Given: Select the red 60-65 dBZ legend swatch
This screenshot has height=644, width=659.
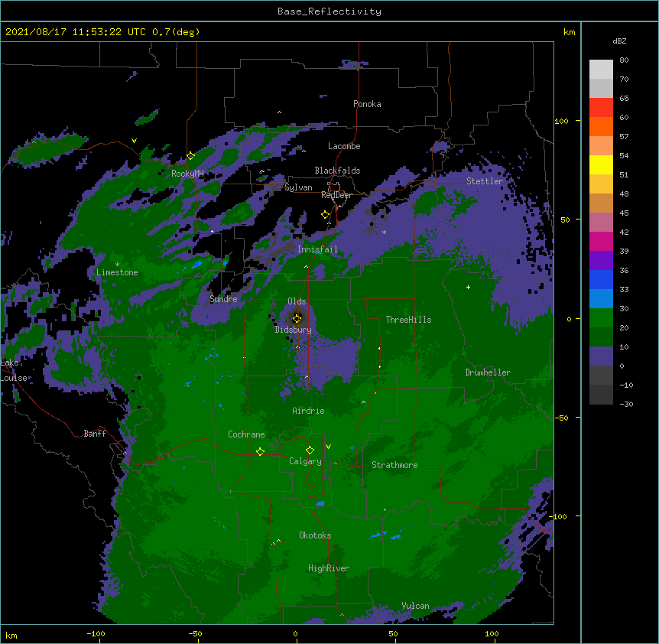Looking at the screenshot, I should [601, 108].
